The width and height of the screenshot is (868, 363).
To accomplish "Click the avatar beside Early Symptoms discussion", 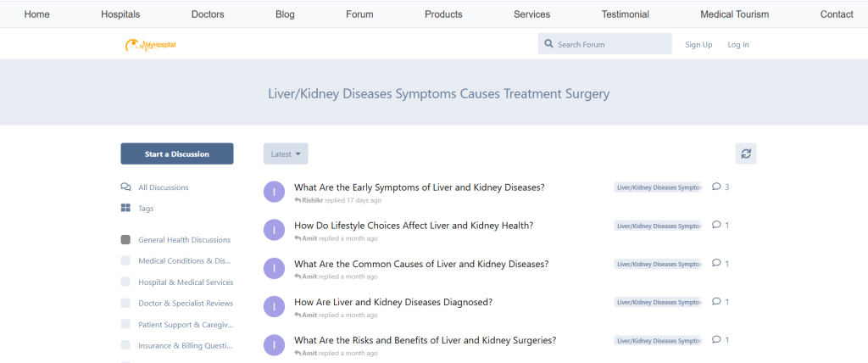I will [x=274, y=192].
